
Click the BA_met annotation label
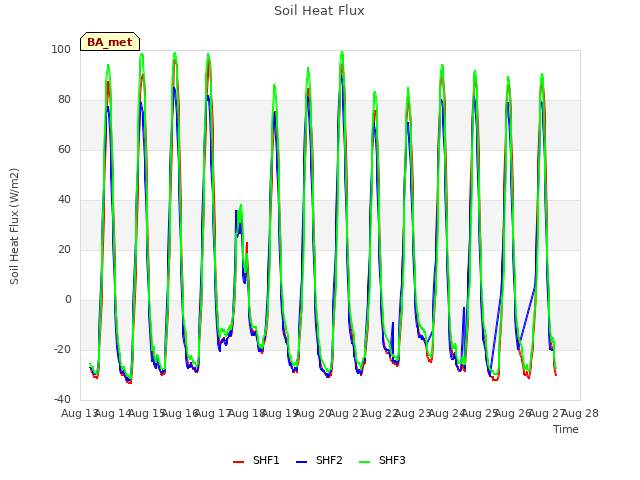click(x=110, y=42)
